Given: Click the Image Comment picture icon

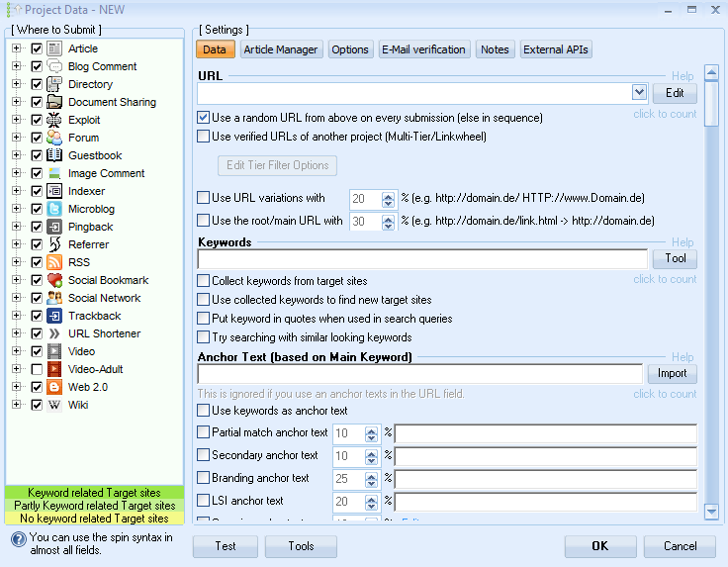Looking at the screenshot, I should (54, 173).
